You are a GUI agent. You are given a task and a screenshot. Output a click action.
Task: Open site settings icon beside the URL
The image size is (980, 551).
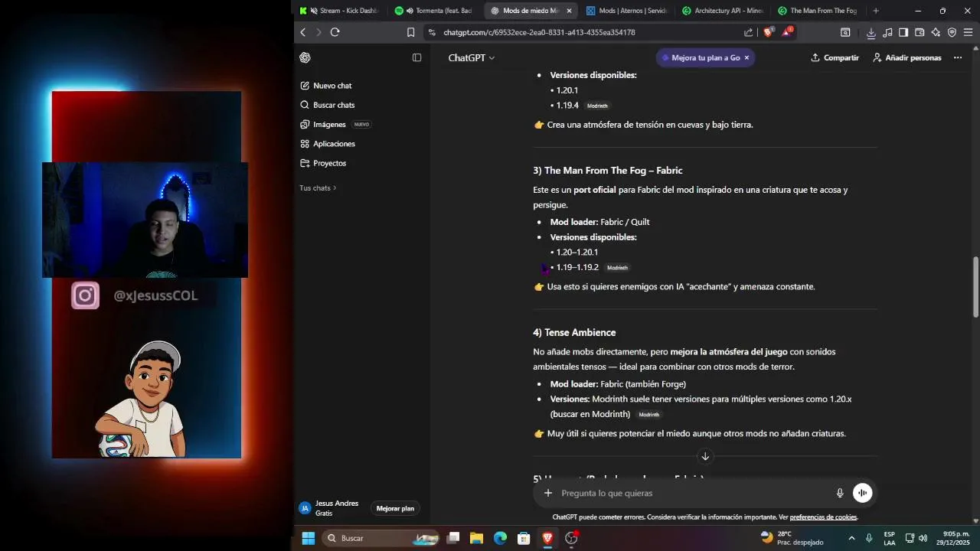tap(432, 32)
